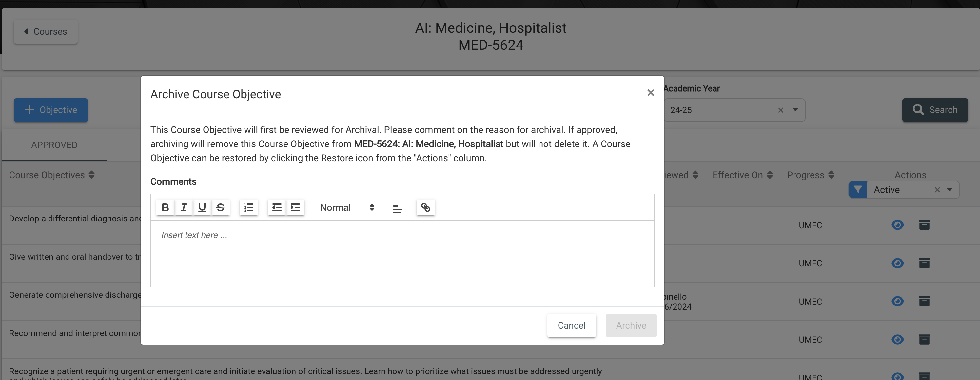
Task: Toggle underline formatting in Comments editor
Action: point(202,207)
